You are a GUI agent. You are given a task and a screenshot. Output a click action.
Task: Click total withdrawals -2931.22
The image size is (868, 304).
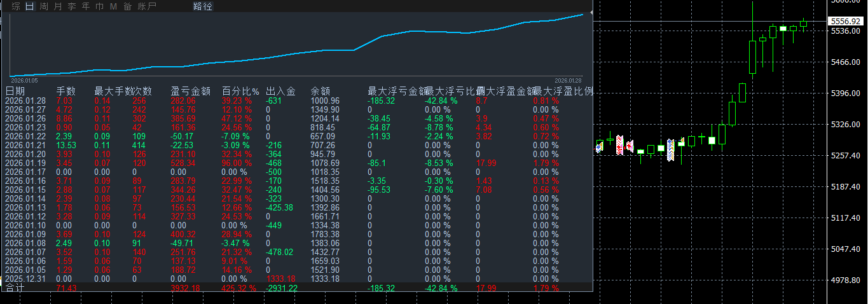tap(282, 288)
